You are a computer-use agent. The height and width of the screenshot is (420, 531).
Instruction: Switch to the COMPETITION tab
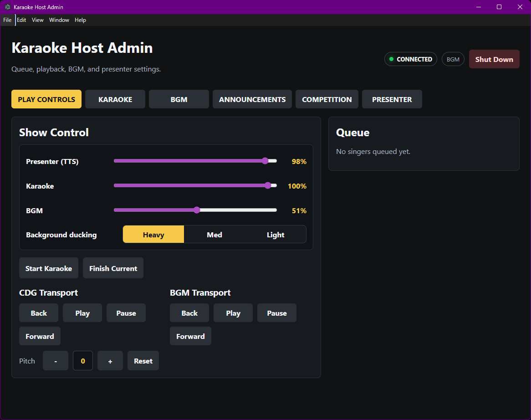pyautogui.click(x=327, y=99)
